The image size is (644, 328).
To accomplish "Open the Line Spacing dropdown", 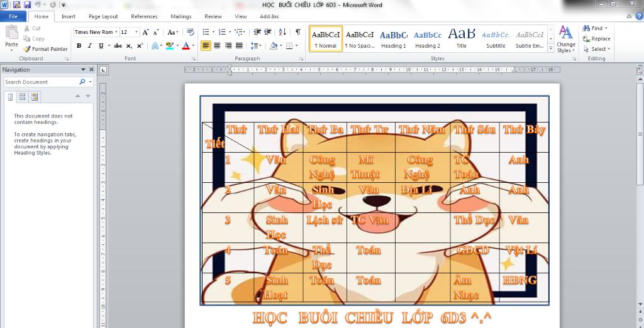I will pyautogui.click(x=256, y=46).
